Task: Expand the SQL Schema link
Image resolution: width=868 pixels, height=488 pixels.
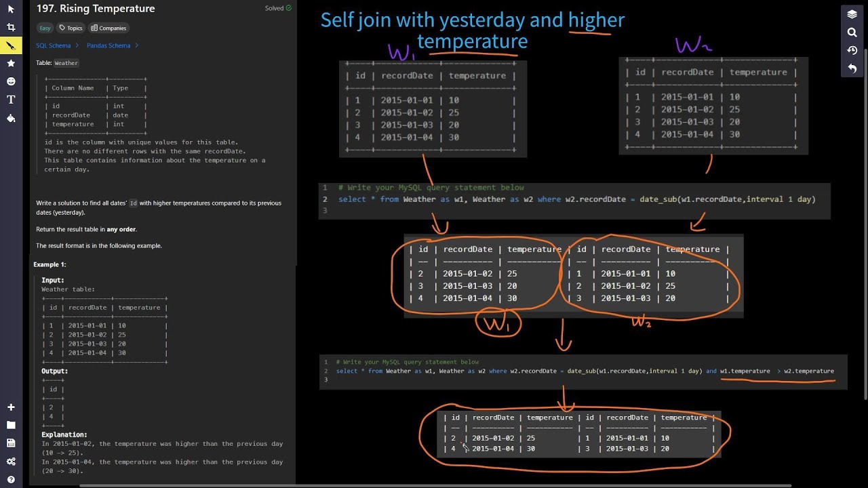Action: [x=57, y=45]
